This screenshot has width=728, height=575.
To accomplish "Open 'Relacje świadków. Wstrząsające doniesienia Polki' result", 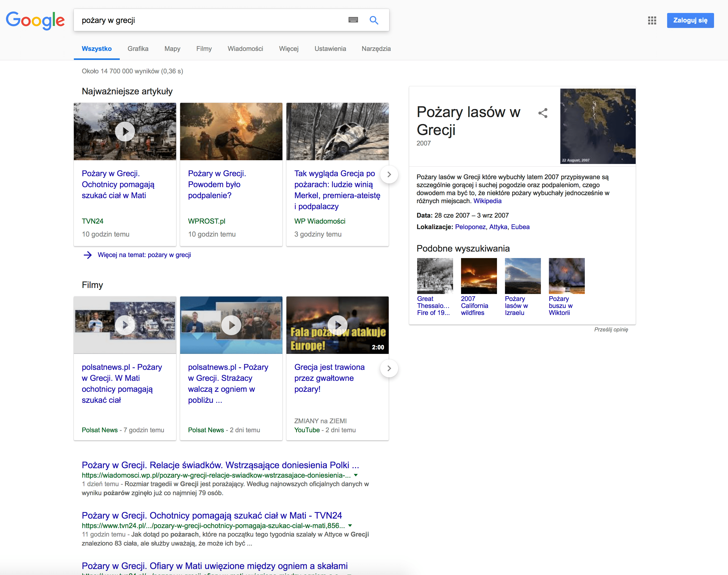I will pyautogui.click(x=221, y=465).
